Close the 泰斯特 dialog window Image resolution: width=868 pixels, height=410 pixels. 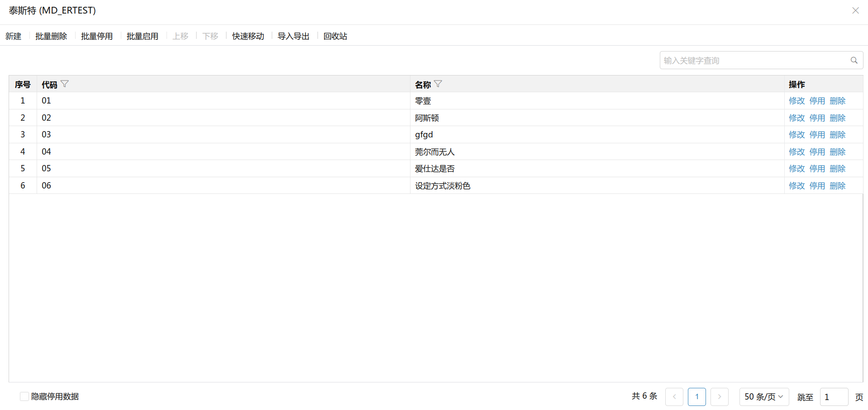pos(855,10)
